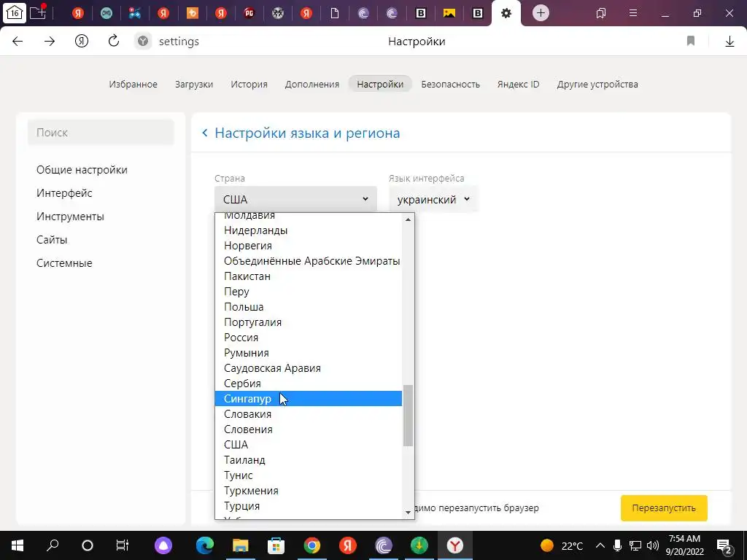
Task: Open the Язык интерфейса dropdown showing украинский
Action: (433, 199)
